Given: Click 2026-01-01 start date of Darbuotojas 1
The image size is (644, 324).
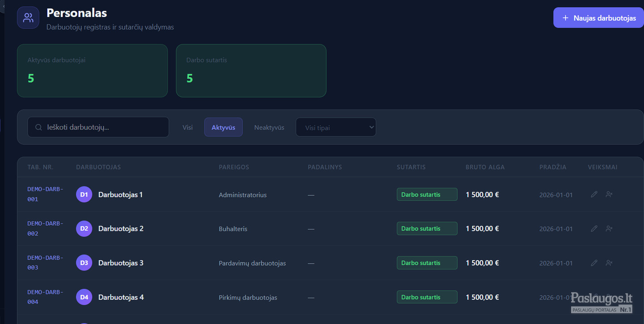Looking at the screenshot, I should 556,195.
